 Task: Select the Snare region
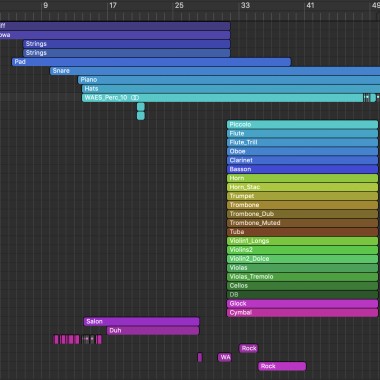215,71
